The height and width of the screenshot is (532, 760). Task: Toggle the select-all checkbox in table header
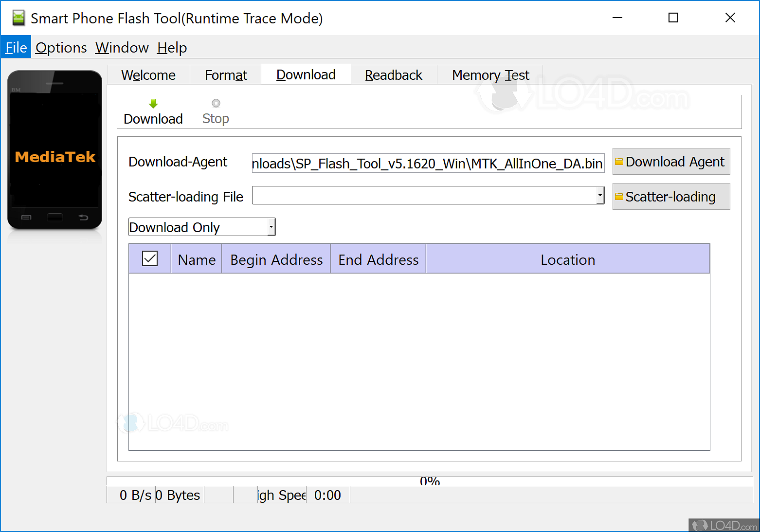[x=150, y=258]
